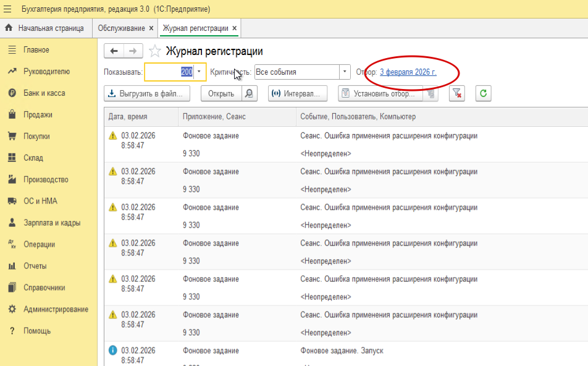Click the back navigation arrow
The image size is (588, 366).
pyautogui.click(x=114, y=51)
